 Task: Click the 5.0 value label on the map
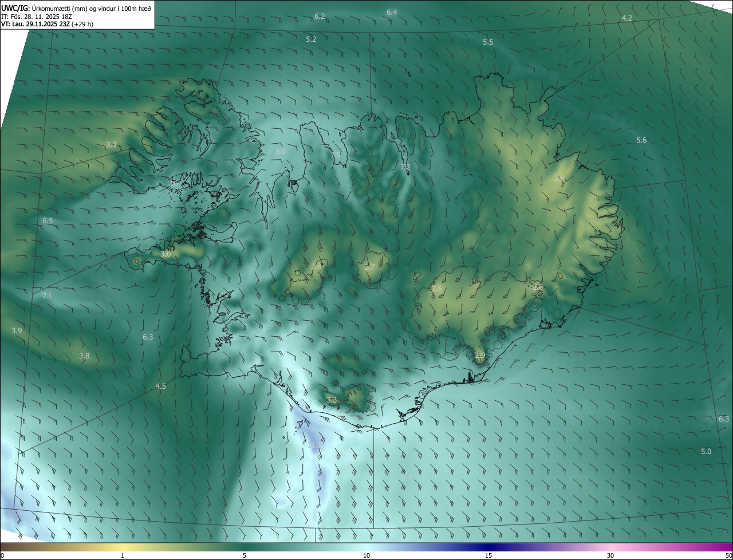706,452
